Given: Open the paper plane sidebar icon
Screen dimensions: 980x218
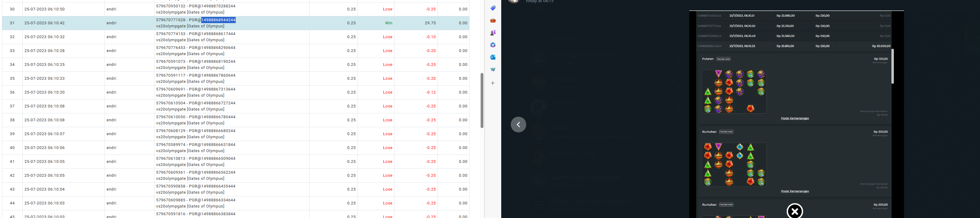Looking at the screenshot, I should pos(493,69).
